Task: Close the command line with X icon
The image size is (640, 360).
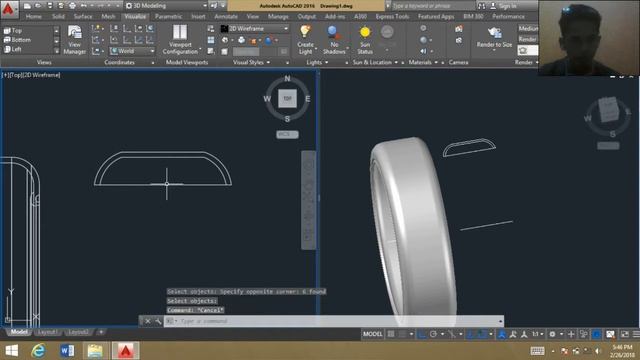Action: point(148,321)
